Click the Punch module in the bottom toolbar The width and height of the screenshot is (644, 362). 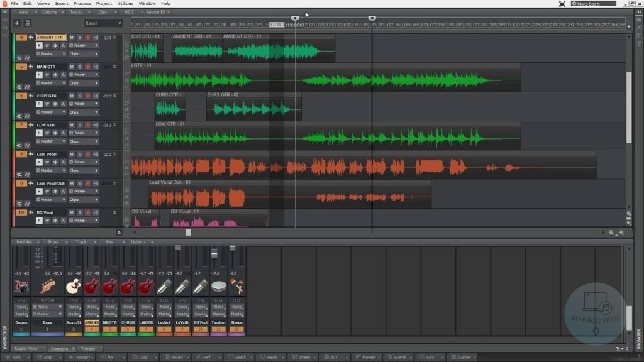coord(271,357)
